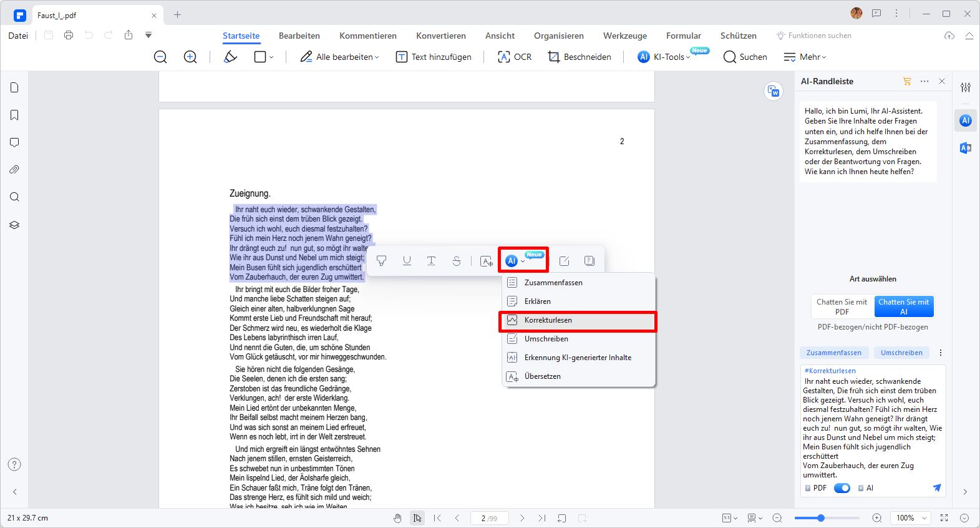Click the cart icon in AI-Randleiste
Viewport: 980px width, 528px height.
click(907, 81)
